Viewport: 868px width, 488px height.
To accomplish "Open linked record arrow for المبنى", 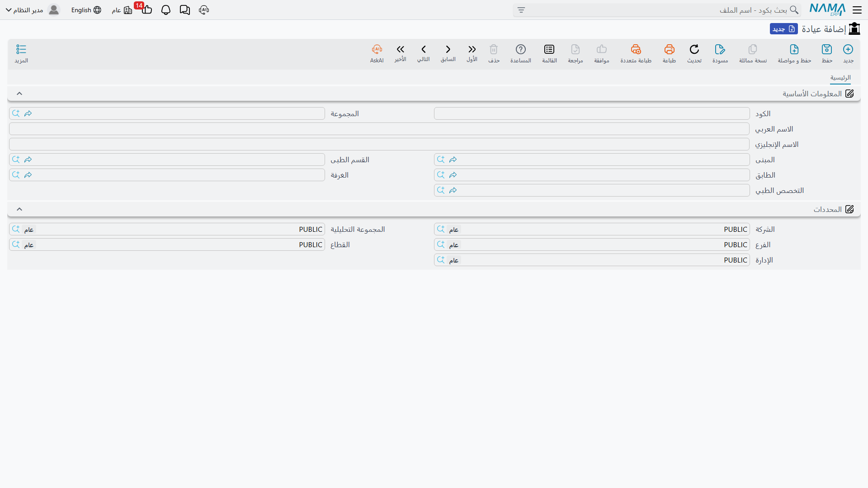I will tap(453, 160).
